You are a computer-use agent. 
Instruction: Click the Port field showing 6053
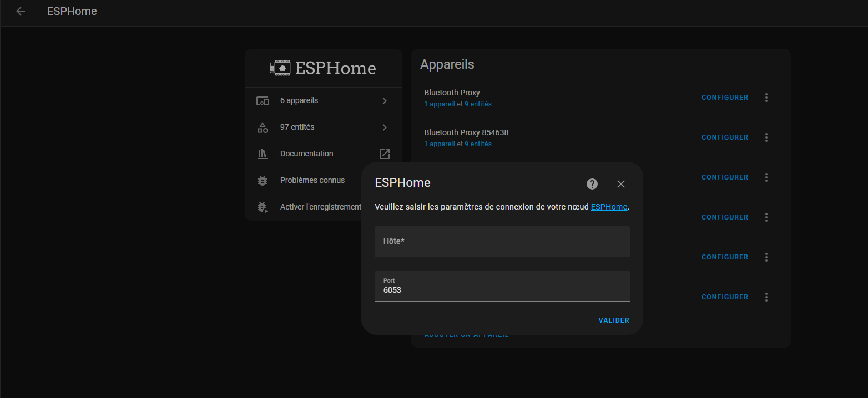click(x=502, y=286)
